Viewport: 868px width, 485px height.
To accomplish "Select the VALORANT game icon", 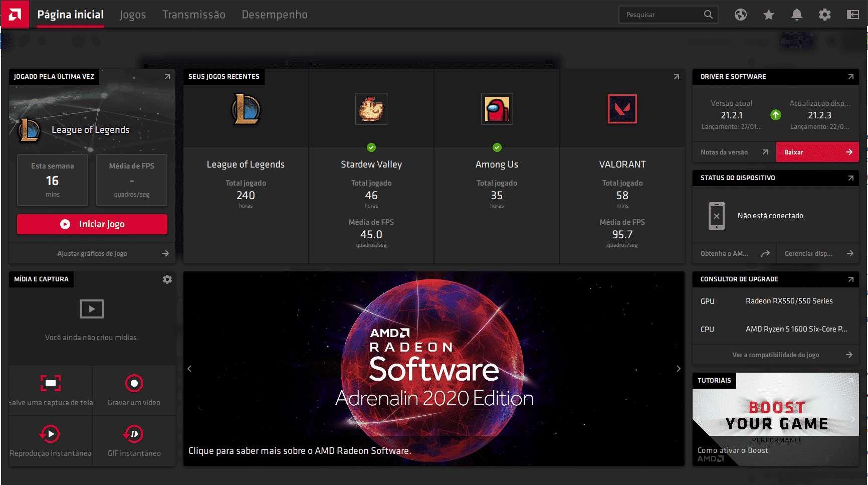I will pos(622,109).
